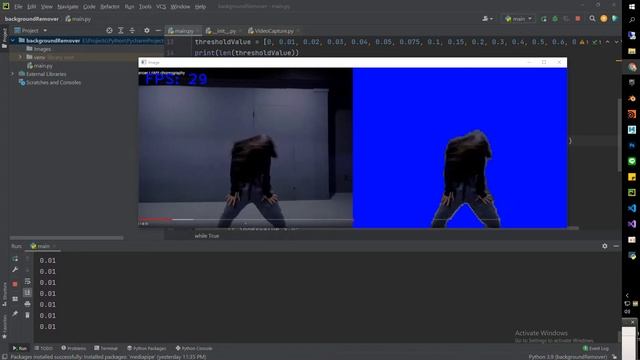
Task: Click the select opened file locate icon
Action: (x=109, y=30)
